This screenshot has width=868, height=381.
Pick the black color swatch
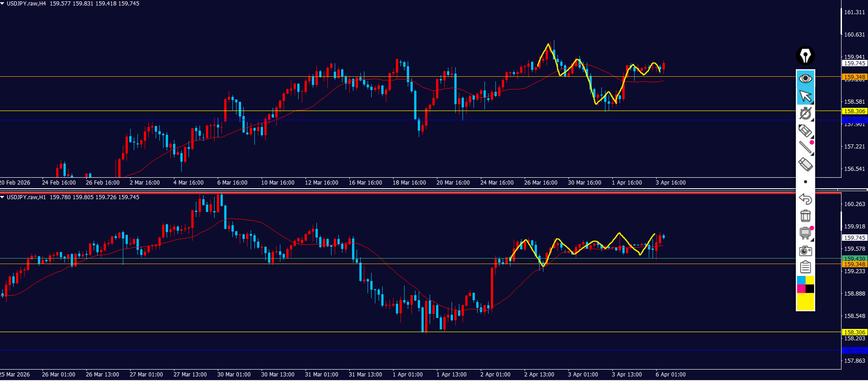pos(810,289)
